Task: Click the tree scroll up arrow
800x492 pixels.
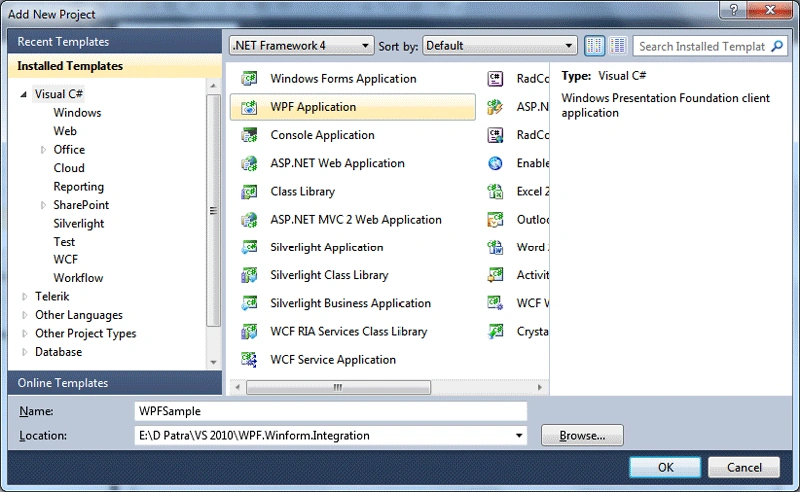Action: (x=213, y=86)
